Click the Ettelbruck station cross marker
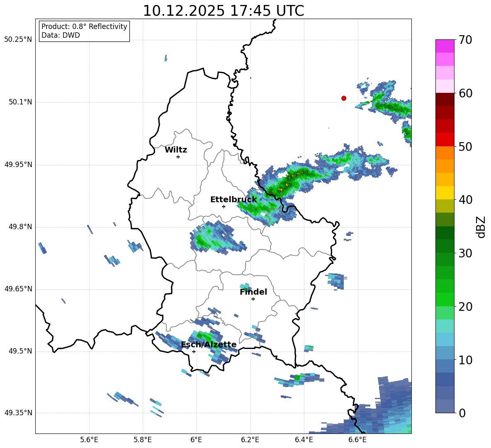Viewport: 491px width, 448px height. pos(224,206)
